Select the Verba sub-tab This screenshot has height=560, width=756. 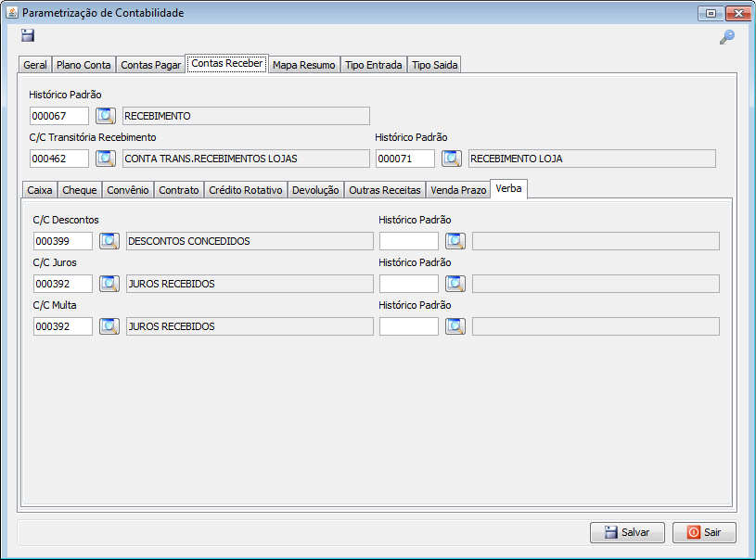[508, 188]
